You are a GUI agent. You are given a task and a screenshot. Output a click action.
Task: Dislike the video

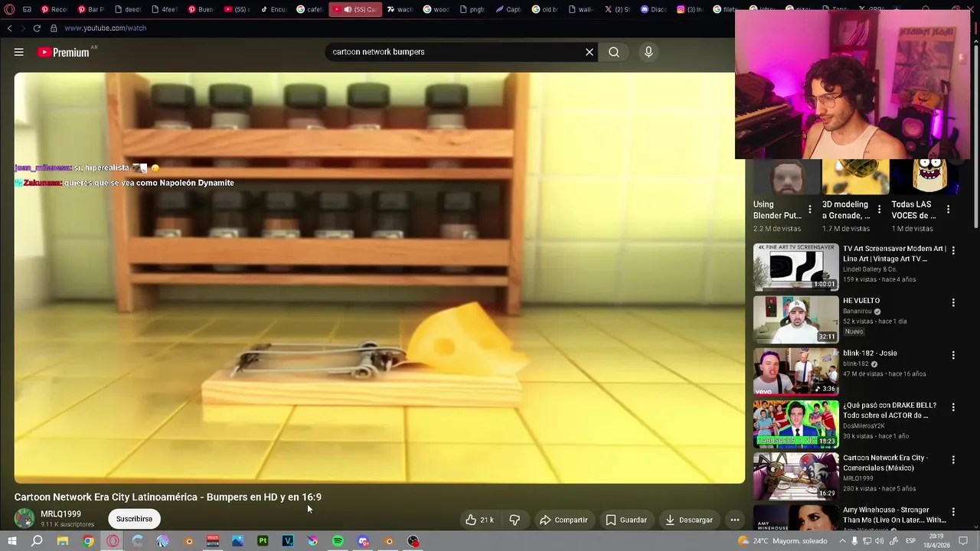click(x=514, y=520)
